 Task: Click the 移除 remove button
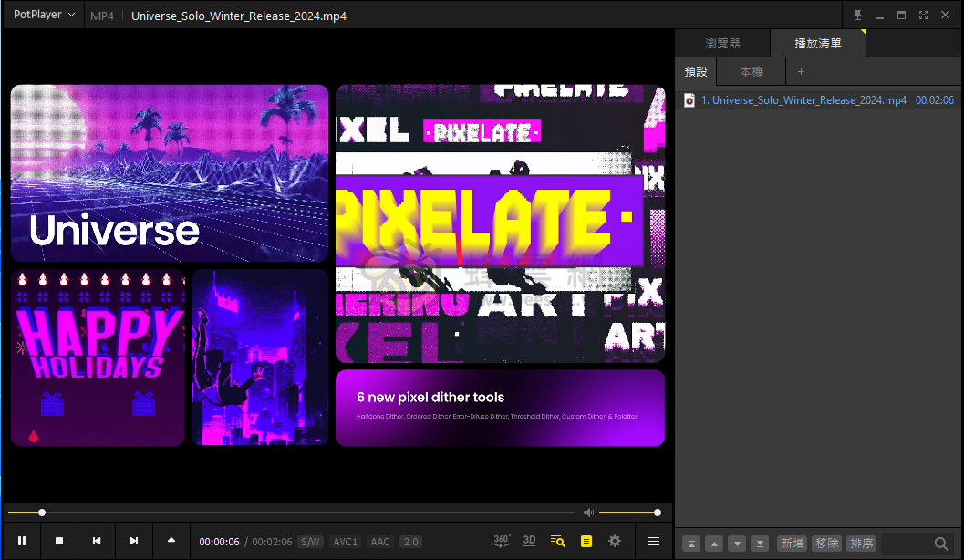coord(827,544)
